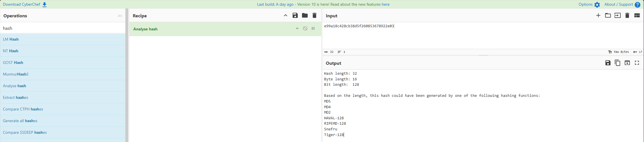This screenshot has width=644, height=142.
Task: Maximise the output pane
Action: pyautogui.click(x=637, y=63)
